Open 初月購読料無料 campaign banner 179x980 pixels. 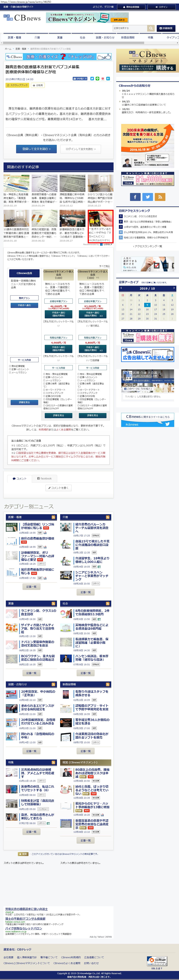coord(147,337)
